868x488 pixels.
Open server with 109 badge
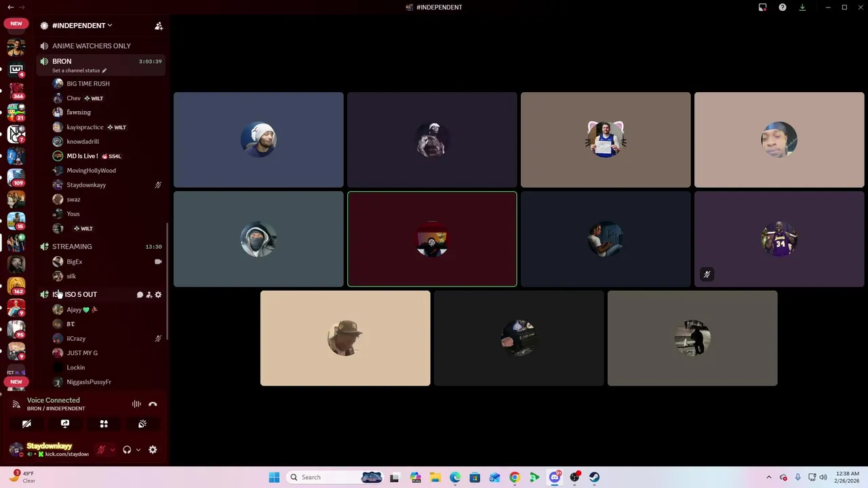[x=16, y=178]
